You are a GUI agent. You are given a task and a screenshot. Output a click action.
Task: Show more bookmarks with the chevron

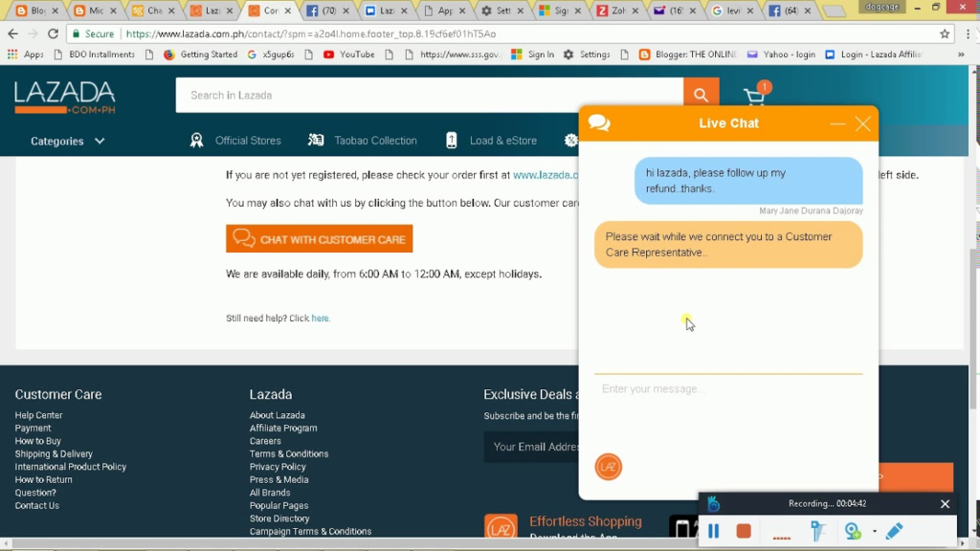(961, 55)
